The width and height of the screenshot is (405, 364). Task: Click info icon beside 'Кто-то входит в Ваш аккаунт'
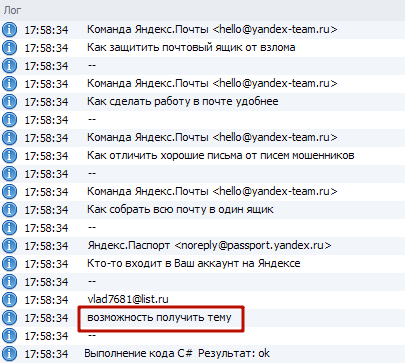[9, 264]
